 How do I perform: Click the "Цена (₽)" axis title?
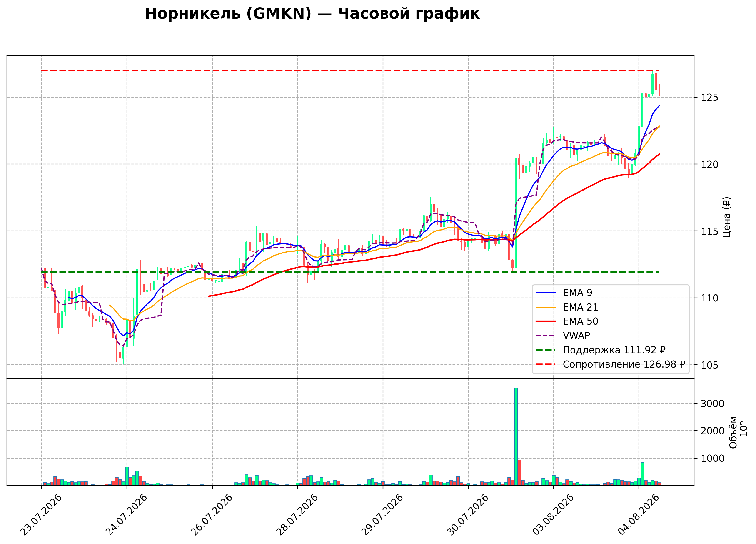(x=726, y=217)
